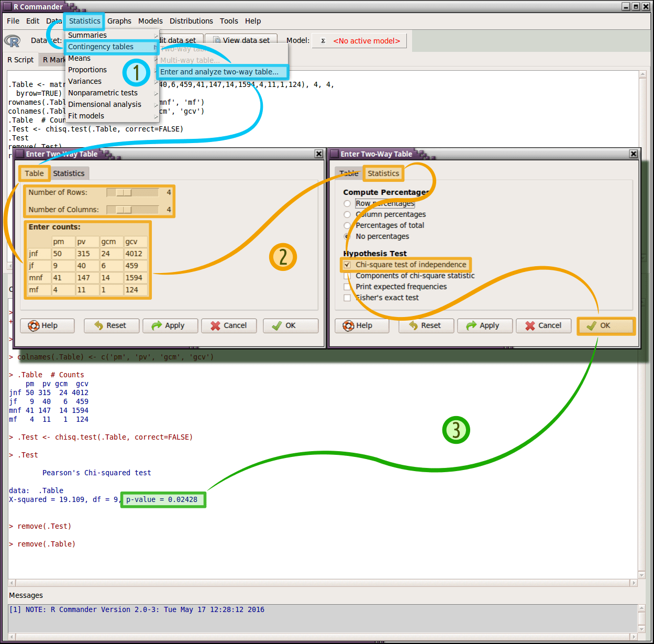The height and width of the screenshot is (644, 654).
Task: Expand Summaries submenu
Action: click(x=112, y=35)
